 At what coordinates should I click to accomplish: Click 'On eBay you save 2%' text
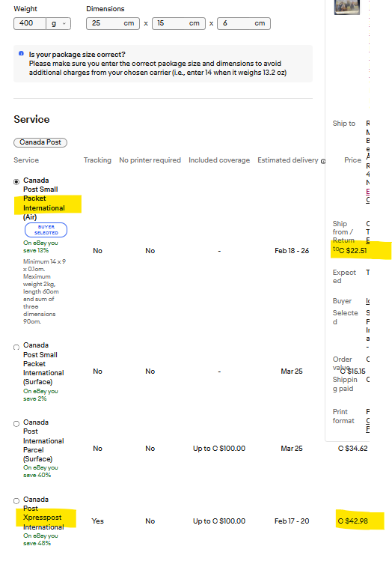(40, 395)
